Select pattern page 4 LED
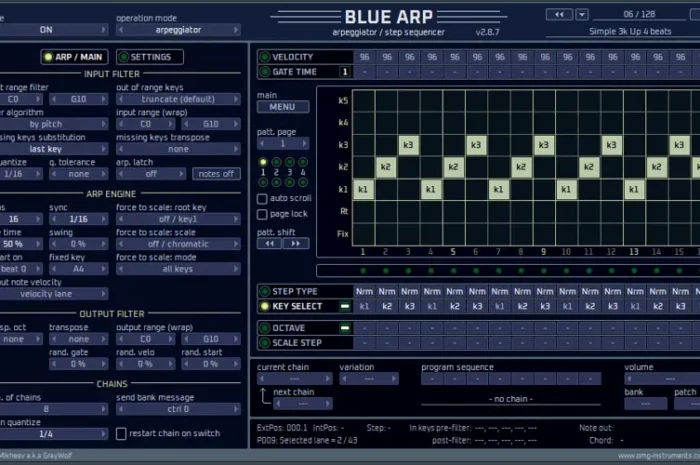The height and width of the screenshot is (465, 700). point(303,162)
